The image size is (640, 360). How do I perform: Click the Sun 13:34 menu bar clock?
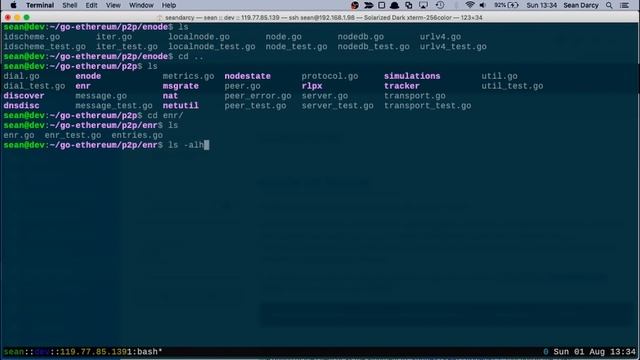(541, 5)
